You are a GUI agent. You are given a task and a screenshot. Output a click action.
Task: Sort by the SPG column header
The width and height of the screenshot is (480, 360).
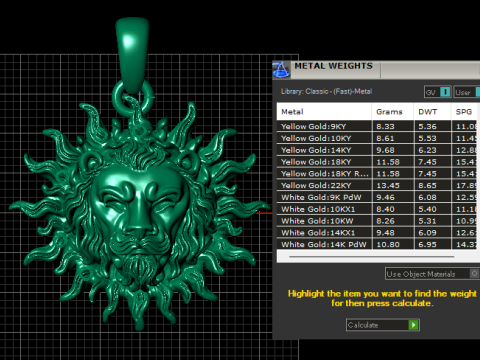[464, 112]
